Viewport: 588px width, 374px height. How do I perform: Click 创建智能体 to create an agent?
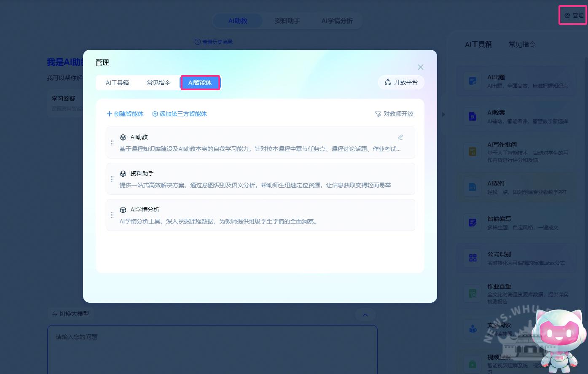pos(125,114)
